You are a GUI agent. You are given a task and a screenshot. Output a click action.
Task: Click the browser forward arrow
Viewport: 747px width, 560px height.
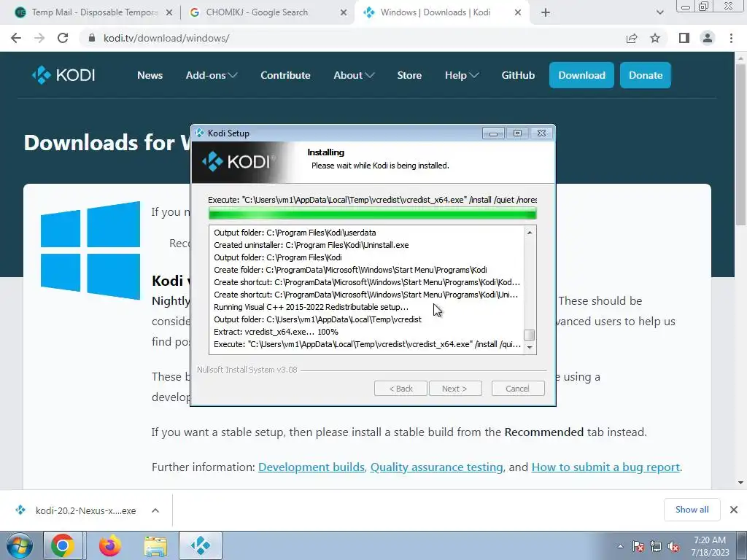39,38
